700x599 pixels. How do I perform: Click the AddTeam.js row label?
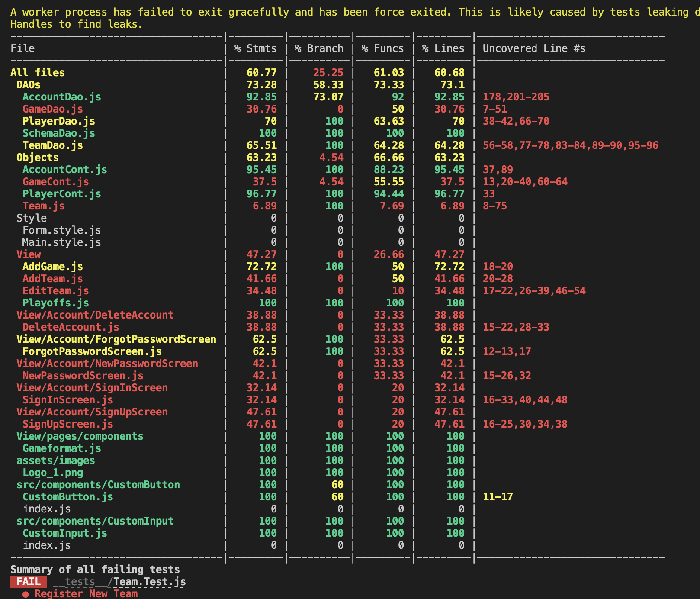pyautogui.click(x=53, y=279)
